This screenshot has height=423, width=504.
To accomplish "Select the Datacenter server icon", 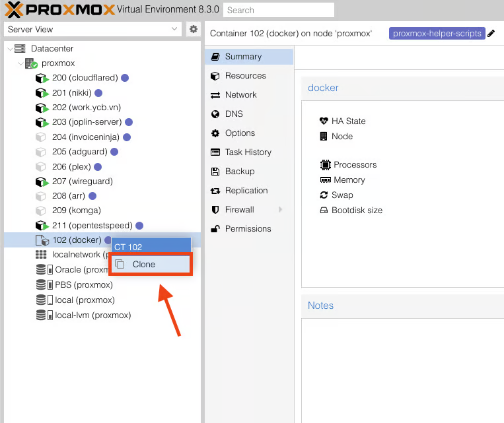I will click(20, 48).
